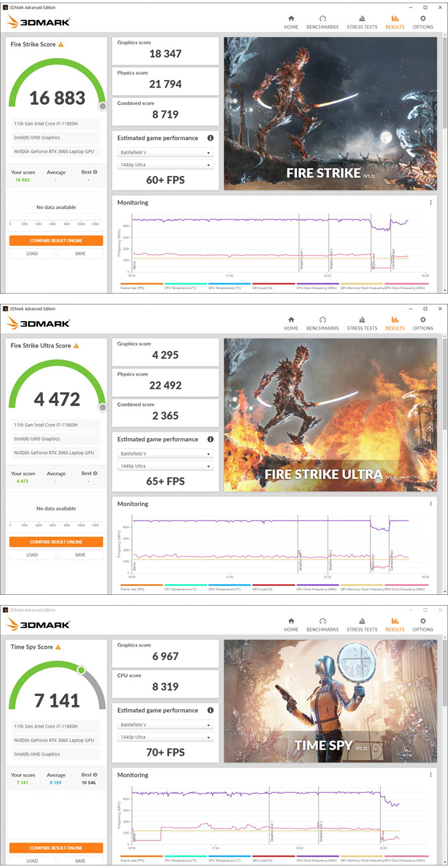This screenshot has width=448, height=868.
Task: Click SAVE button in Fire Strike Ultra window
Action: 80,555
